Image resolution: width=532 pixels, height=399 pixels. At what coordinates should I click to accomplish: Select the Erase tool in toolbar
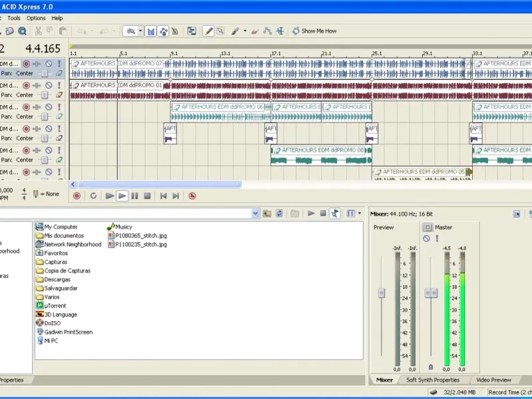(x=254, y=31)
